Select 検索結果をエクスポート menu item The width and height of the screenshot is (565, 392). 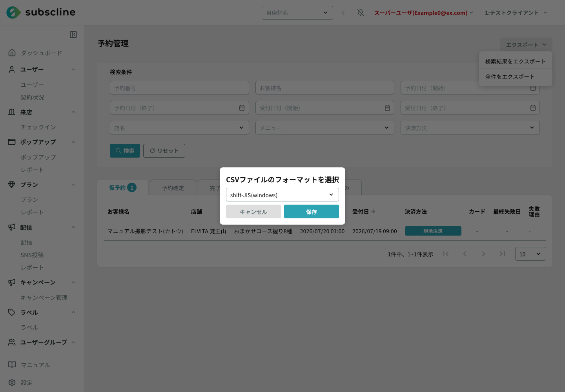[516, 62]
